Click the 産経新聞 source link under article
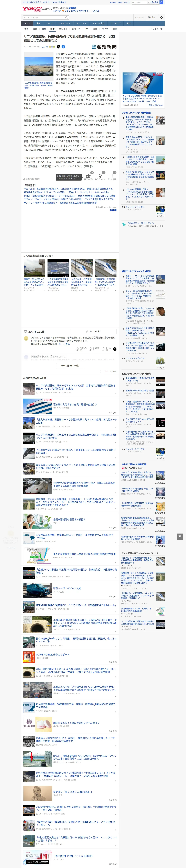Viewport: 186px width, 868px height. click(113, 210)
